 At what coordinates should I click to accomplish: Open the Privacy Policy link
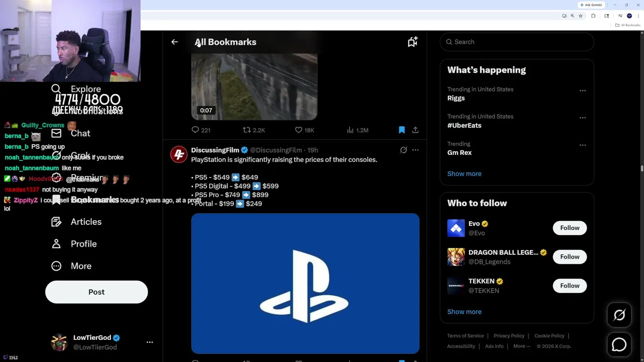pos(509,336)
